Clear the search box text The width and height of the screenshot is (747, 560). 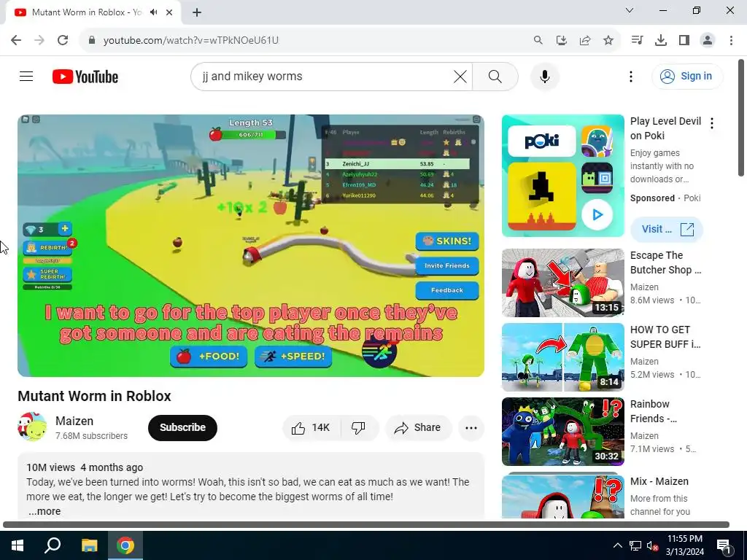click(x=460, y=76)
